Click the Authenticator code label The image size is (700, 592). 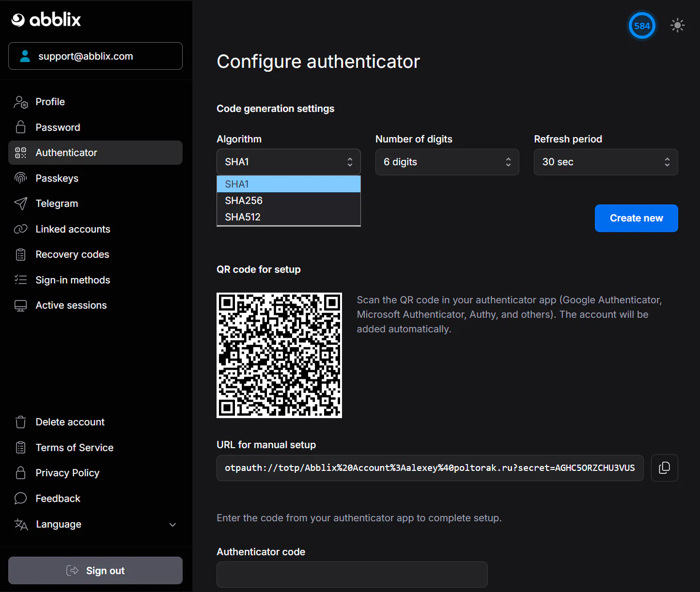(261, 552)
